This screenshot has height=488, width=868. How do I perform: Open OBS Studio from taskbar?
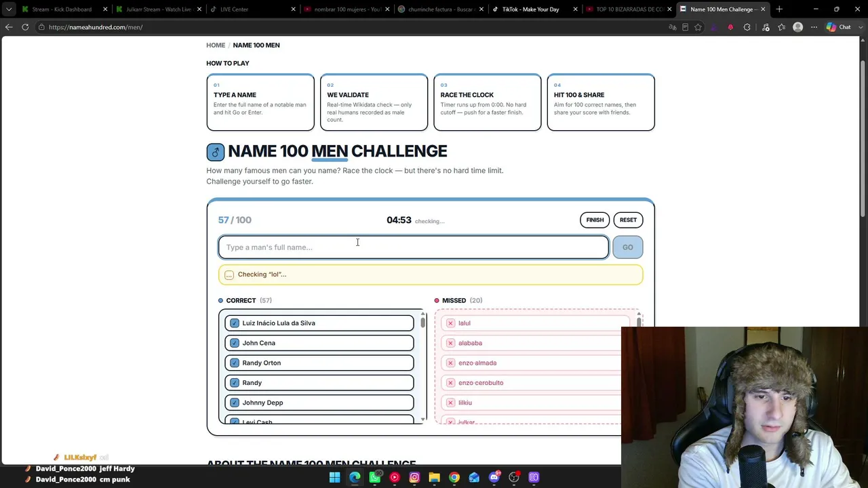tap(514, 477)
